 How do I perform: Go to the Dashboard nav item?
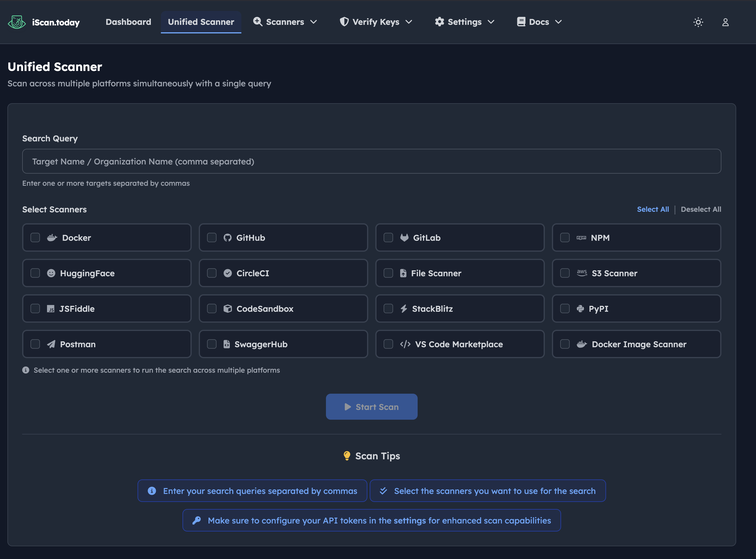coord(128,22)
